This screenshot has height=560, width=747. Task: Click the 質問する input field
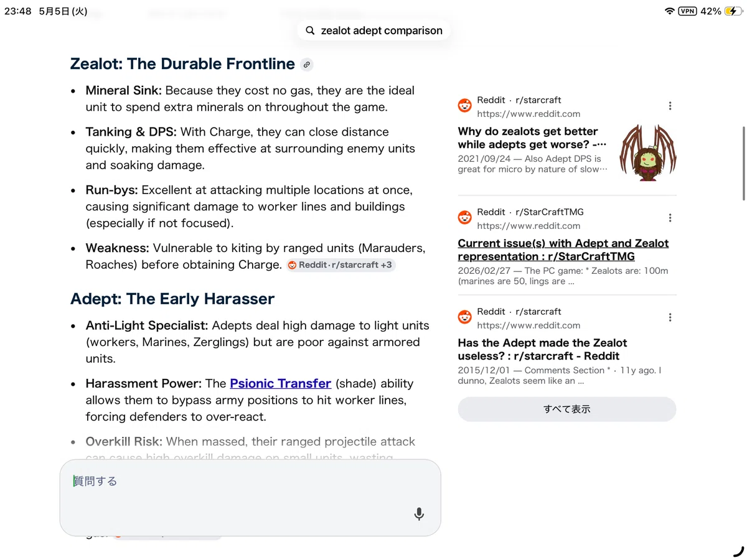click(x=250, y=497)
